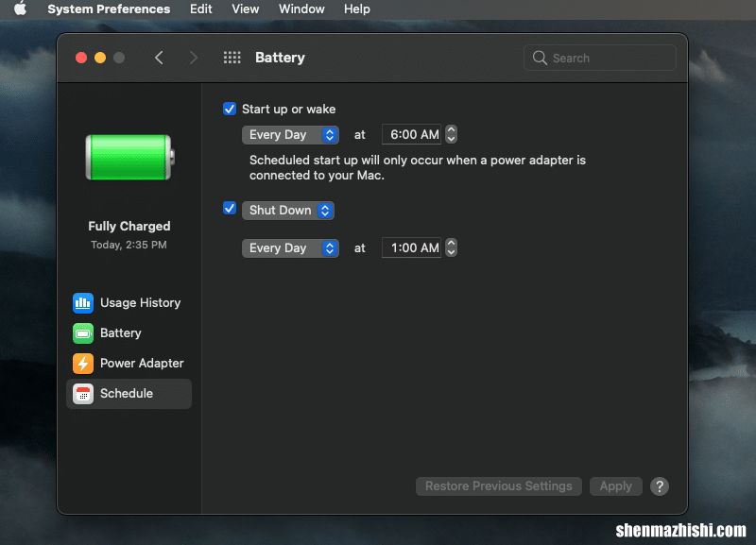Uncheck the Shut Down schedule checkbox

pos(230,208)
